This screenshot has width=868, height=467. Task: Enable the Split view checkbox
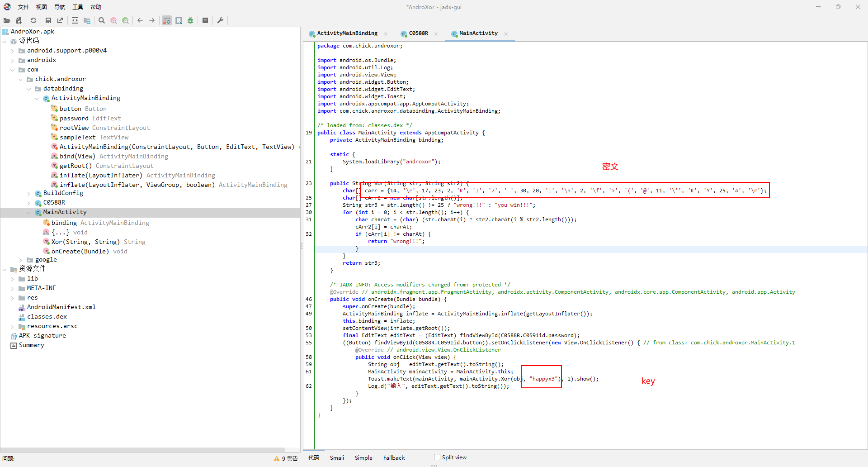tap(437, 457)
